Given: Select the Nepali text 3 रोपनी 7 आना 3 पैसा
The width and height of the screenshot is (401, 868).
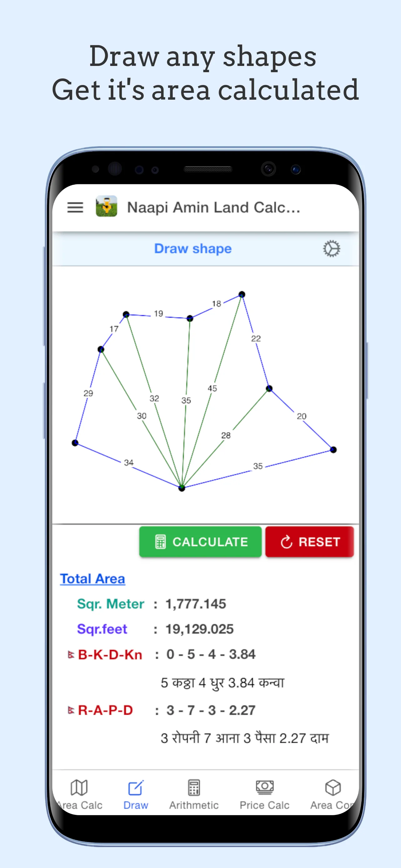Looking at the screenshot, I should (218, 738).
